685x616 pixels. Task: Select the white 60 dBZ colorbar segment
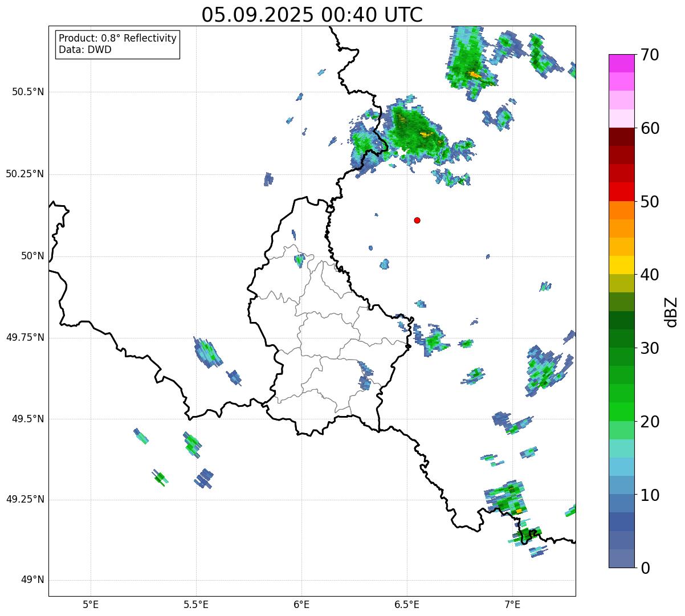coord(621,119)
